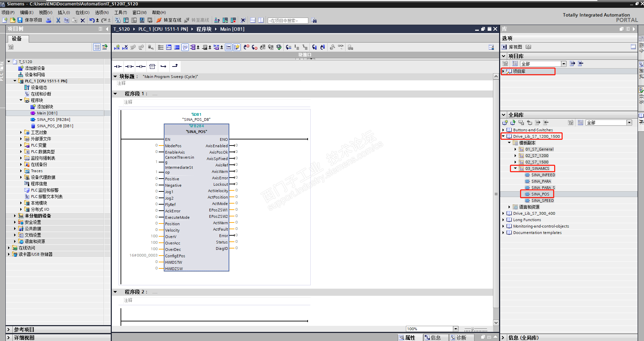644x341 pixels.
Task: Collapse the T_S120 project node
Action: point(9,62)
